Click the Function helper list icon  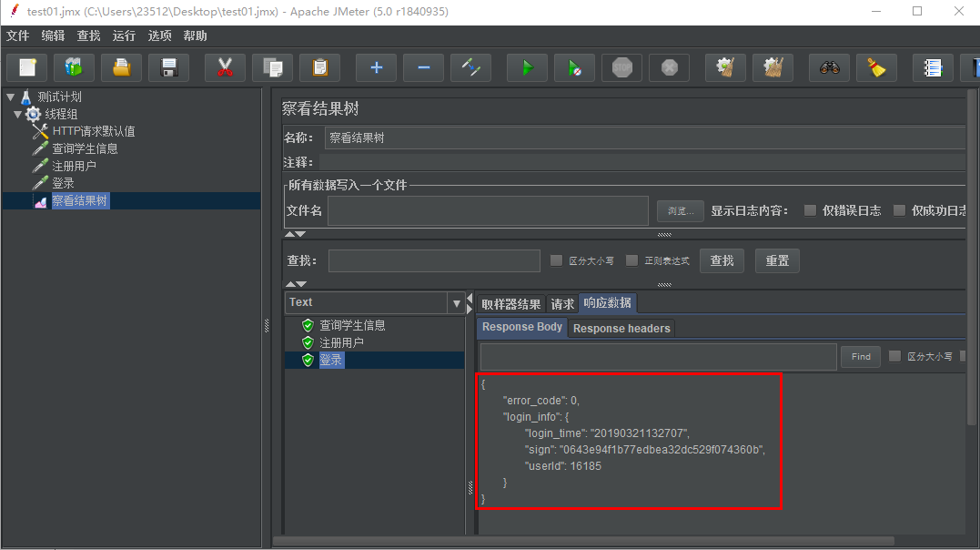pyautogui.click(x=933, y=67)
